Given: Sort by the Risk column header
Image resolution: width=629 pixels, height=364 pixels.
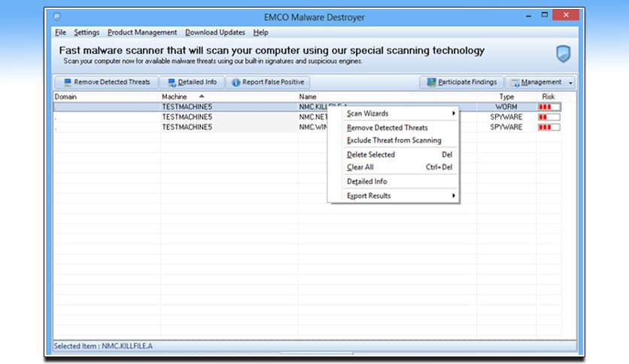Looking at the screenshot, I should point(548,96).
